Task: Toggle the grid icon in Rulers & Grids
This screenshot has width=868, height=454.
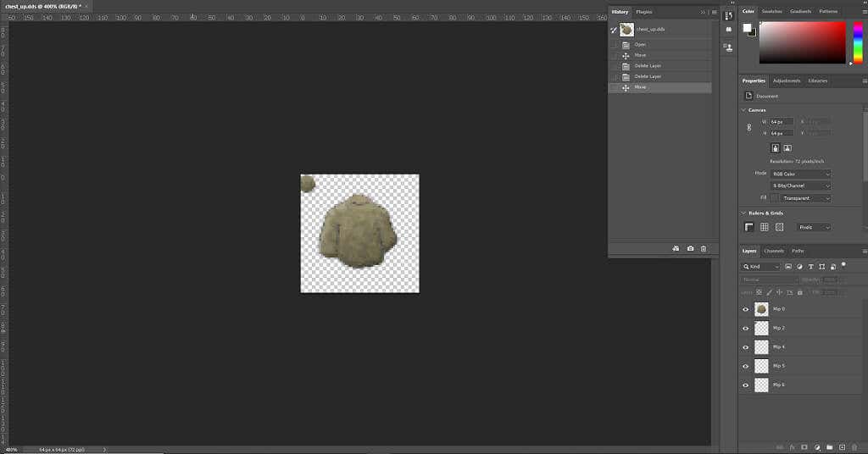Action: [765, 227]
